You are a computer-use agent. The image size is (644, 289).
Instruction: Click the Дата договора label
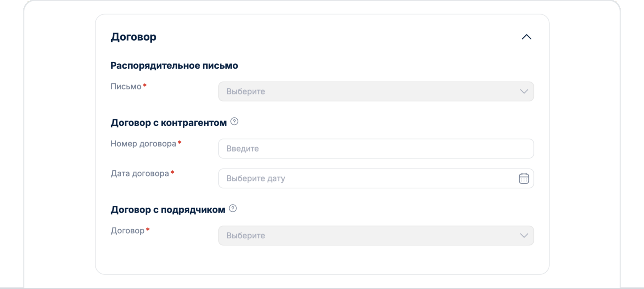[140, 174]
